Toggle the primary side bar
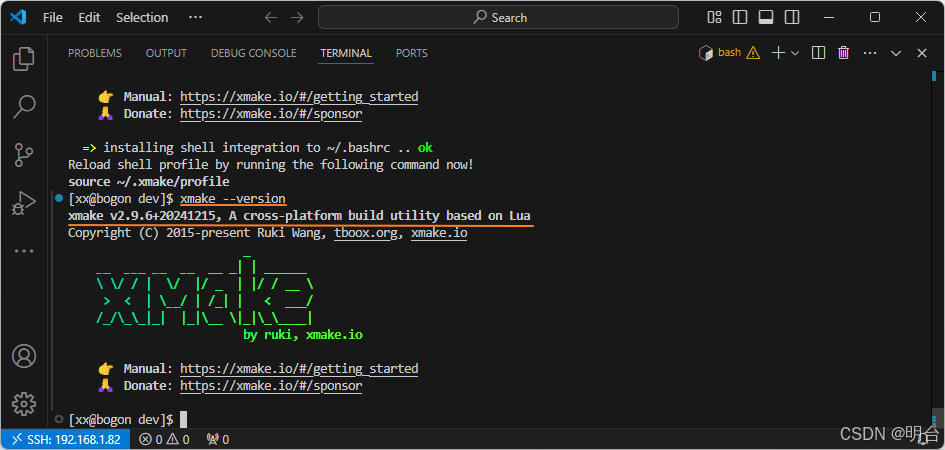945x450 pixels. pos(740,17)
